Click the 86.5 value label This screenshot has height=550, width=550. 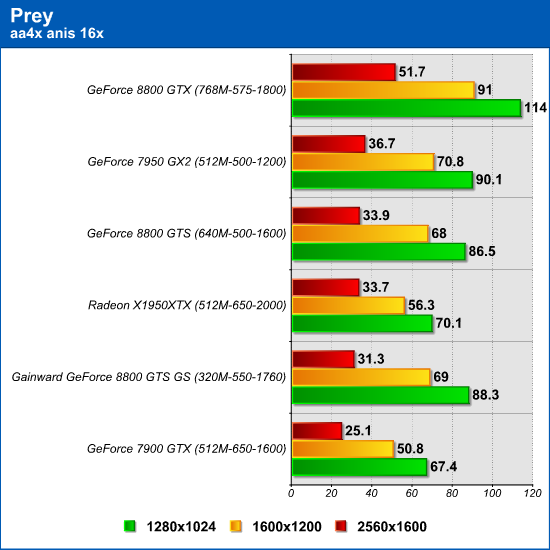(482, 251)
